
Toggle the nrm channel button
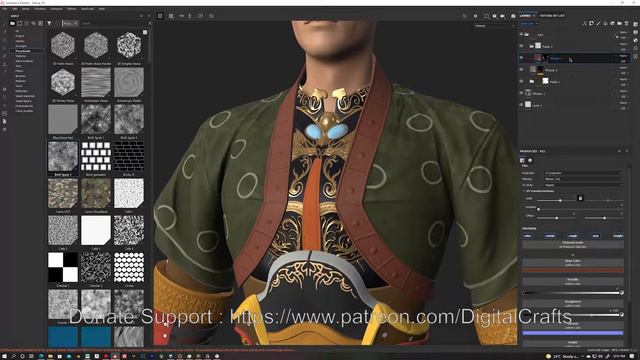(x=596, y=236)
